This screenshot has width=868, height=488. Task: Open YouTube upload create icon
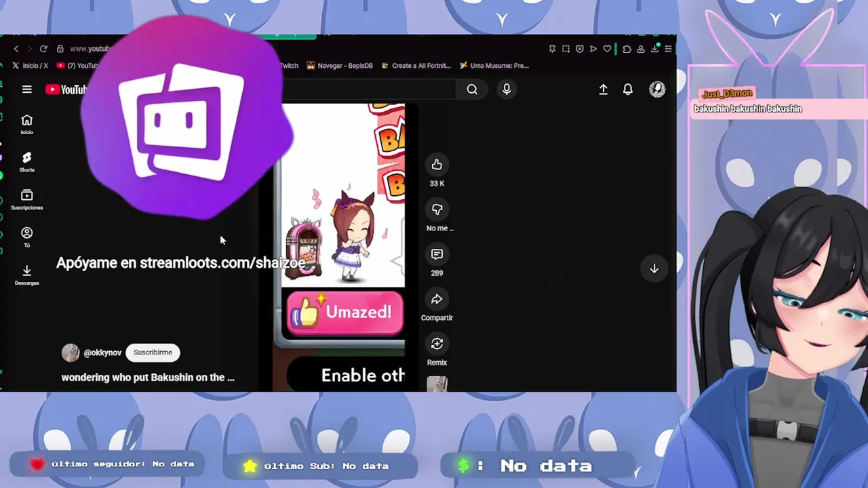(603, 89)
